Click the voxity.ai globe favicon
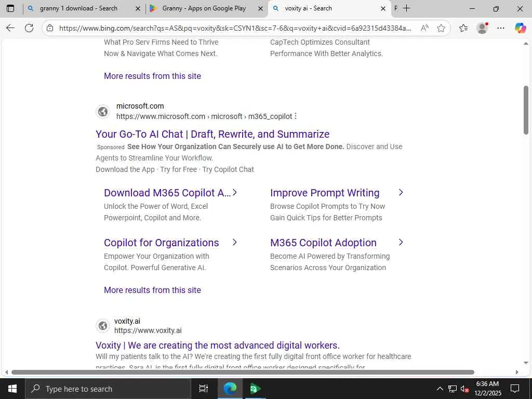This screenshot has width=532, height=399. tap(103, 326)
